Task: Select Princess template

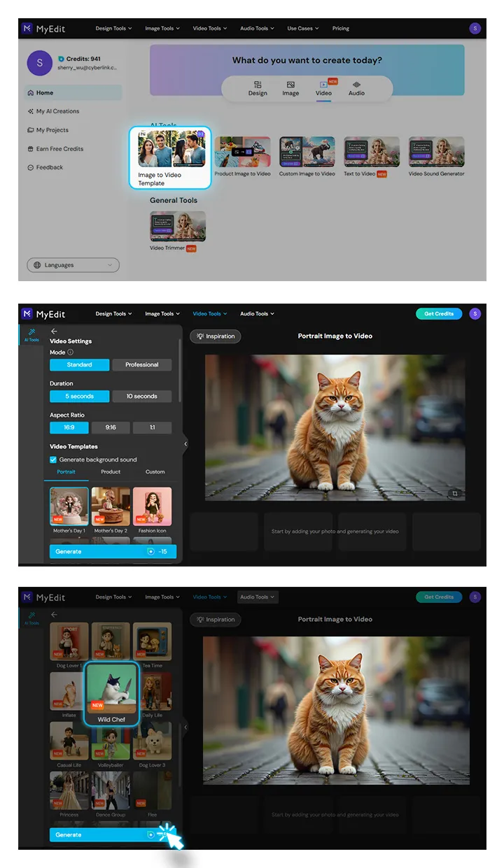Action: (69, 795)
